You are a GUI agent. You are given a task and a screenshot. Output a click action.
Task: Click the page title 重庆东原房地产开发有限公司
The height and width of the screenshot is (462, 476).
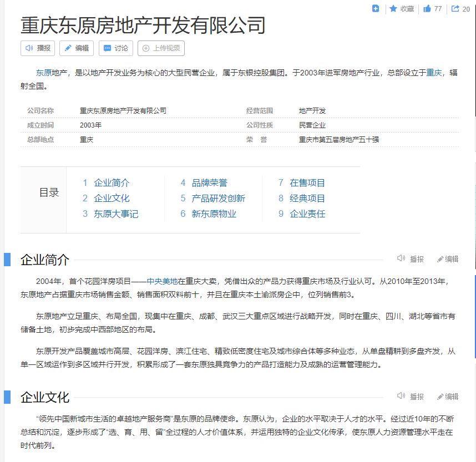click(x=143, y=26)
